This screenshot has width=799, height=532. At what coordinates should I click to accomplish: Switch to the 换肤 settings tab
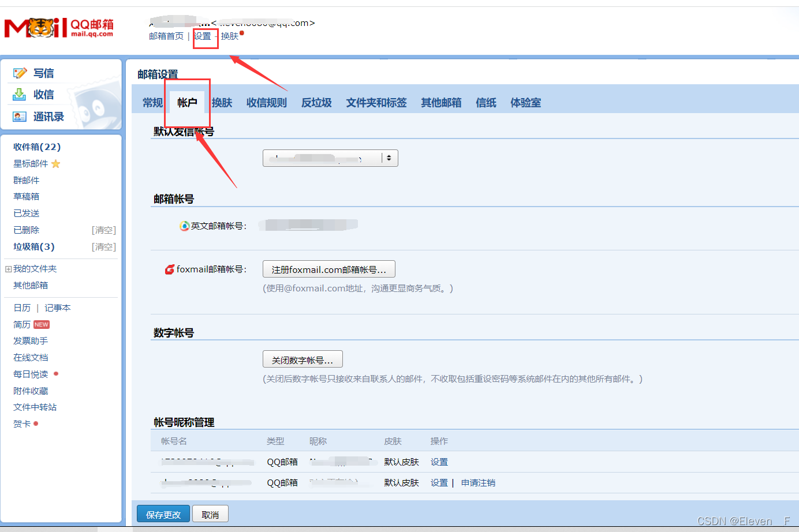(x=222, y=103)
